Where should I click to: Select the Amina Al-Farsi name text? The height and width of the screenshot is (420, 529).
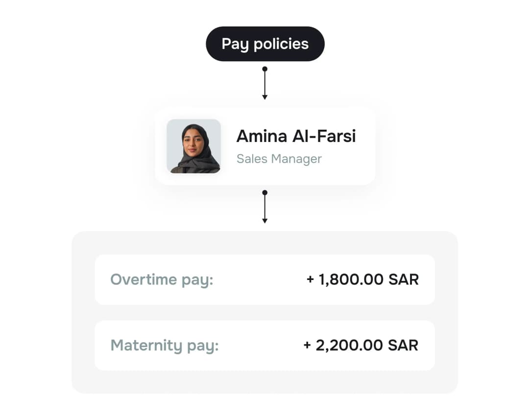click(296, 136)
